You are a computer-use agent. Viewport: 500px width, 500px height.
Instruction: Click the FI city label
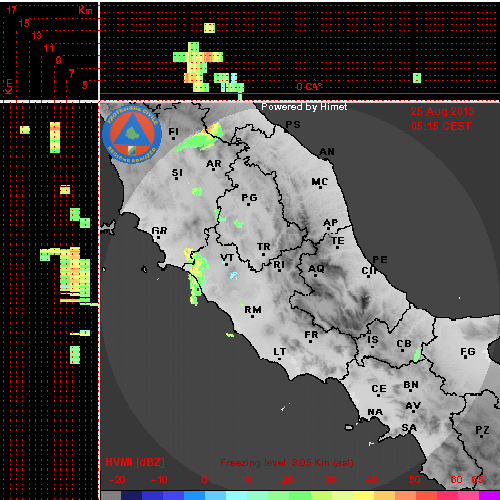point(173,132)
